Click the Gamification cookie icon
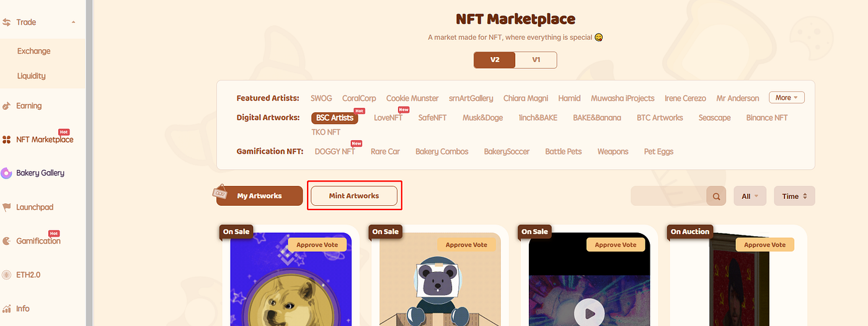 tap(7, 241)
